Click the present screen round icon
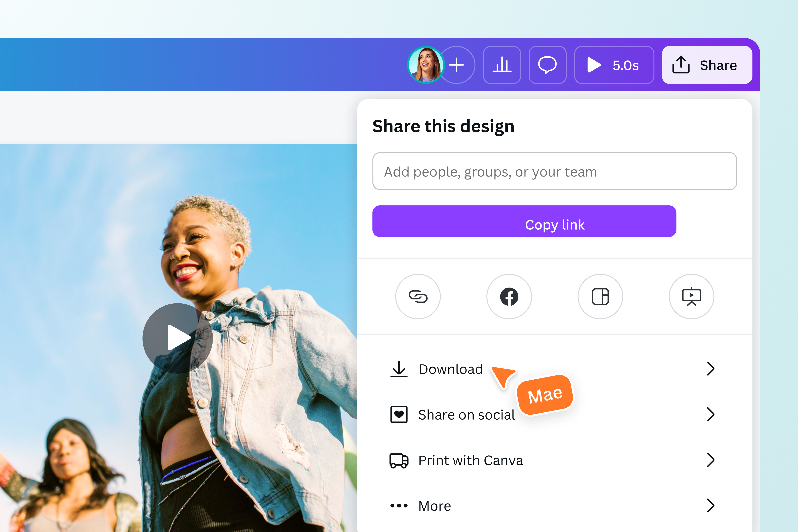Screen dimensions: 798x532 tap(691, 296)
